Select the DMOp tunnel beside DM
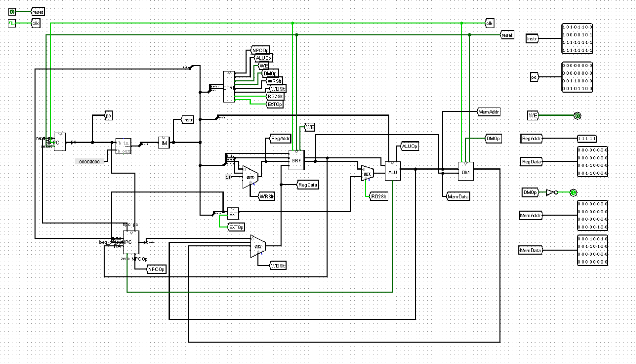The image size is (636, 364). click(x=493, y=138)
